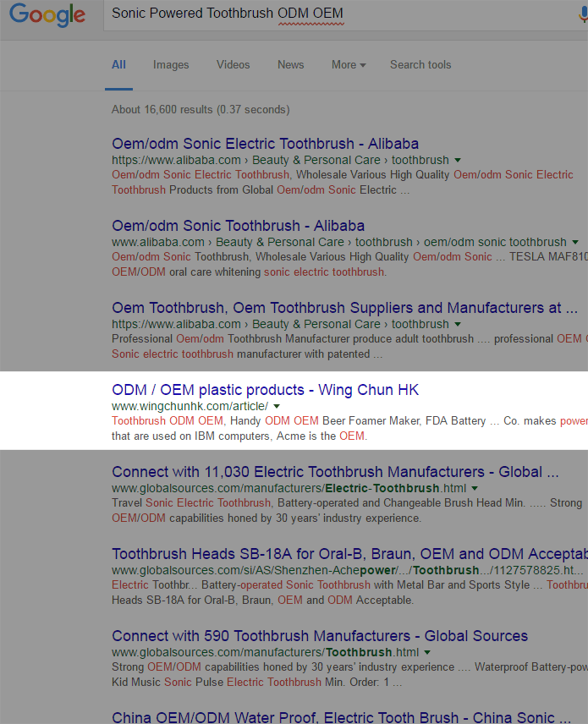Click snippet 'Kid Music Sonic Pulse Electric Toothbrush'
This screenshot has height=724, width=588.
(x=217, y=682)
